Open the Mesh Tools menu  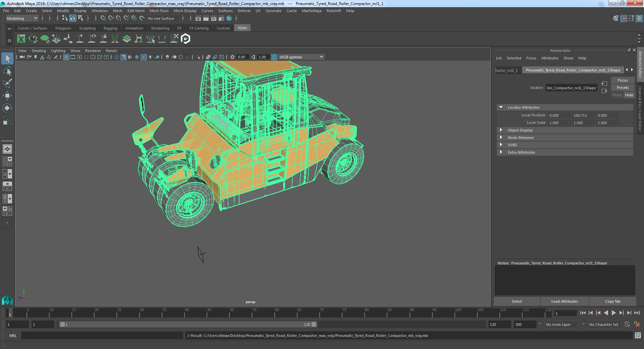[x=159, y=11]
